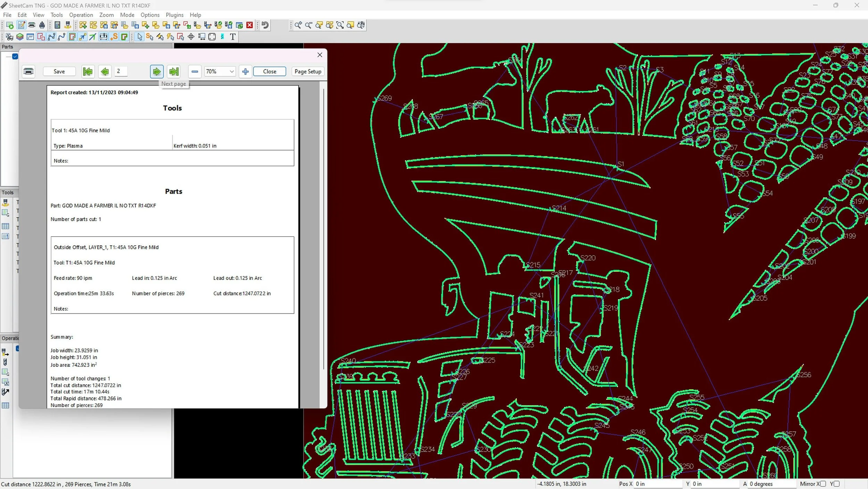Open the Operation menu

(x=81, y=15)
